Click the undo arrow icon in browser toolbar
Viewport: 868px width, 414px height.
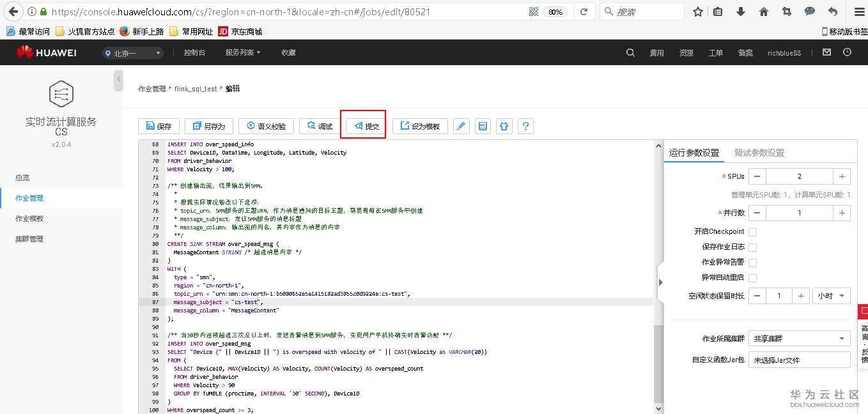(x=833, y=11)
